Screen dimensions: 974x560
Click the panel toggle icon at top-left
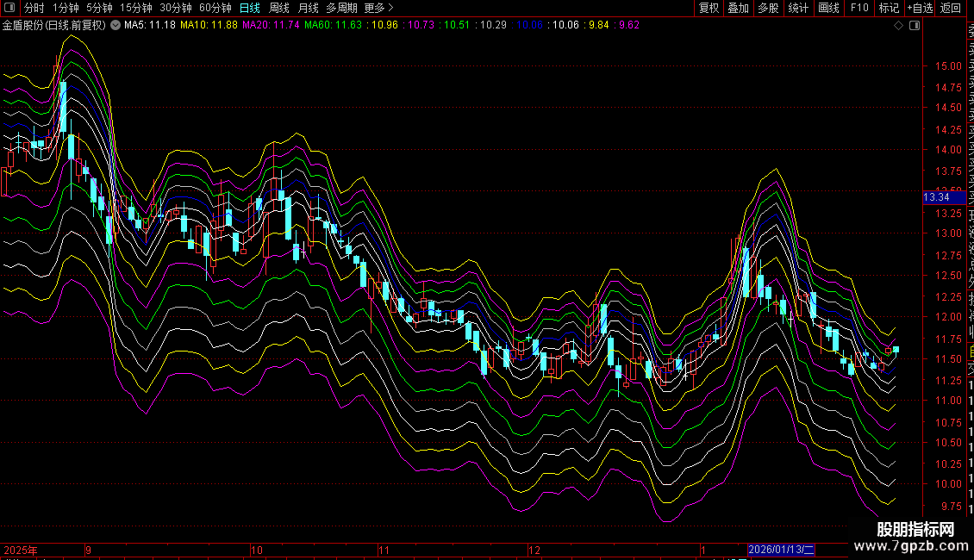click(10, 8)
